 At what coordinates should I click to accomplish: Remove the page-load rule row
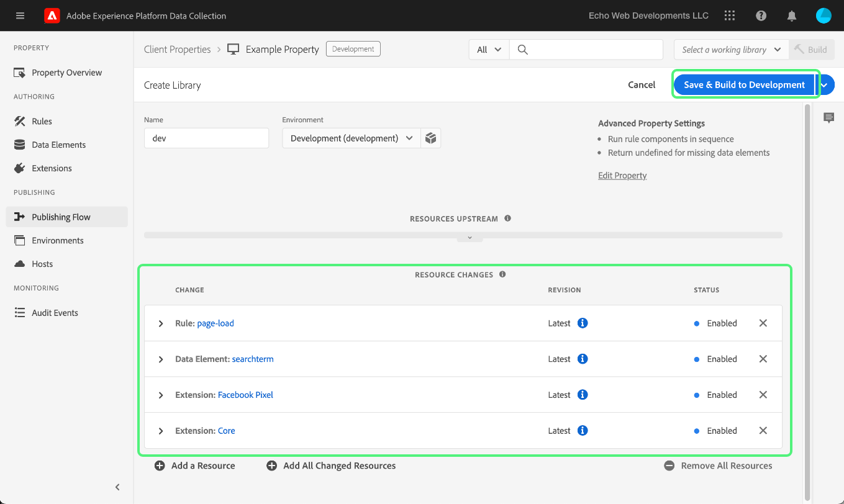tap(763, 323)
